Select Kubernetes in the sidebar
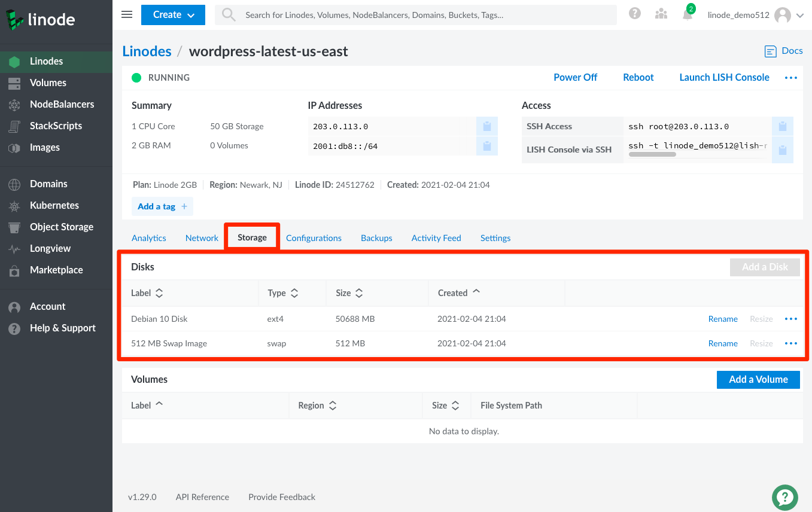 54,205
